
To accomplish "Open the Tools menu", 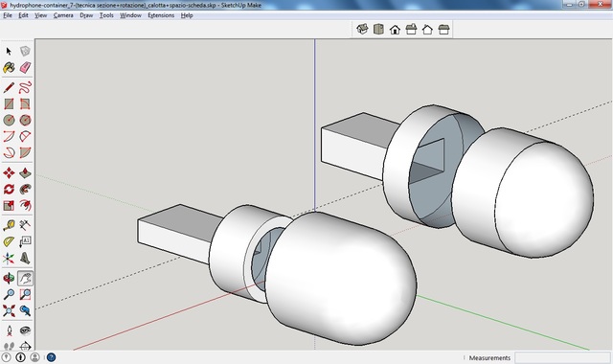I will (106, 15).
